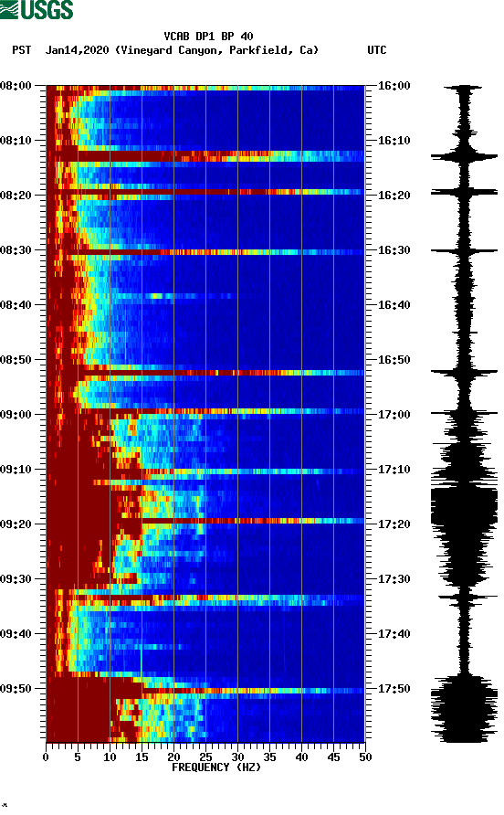Click the 08:50 PST time label

tap(16, 360)
